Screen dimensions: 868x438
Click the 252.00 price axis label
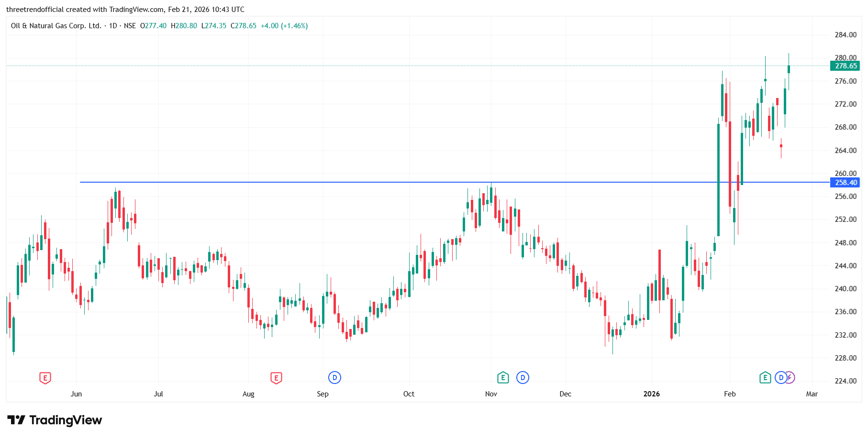(846, 219)
